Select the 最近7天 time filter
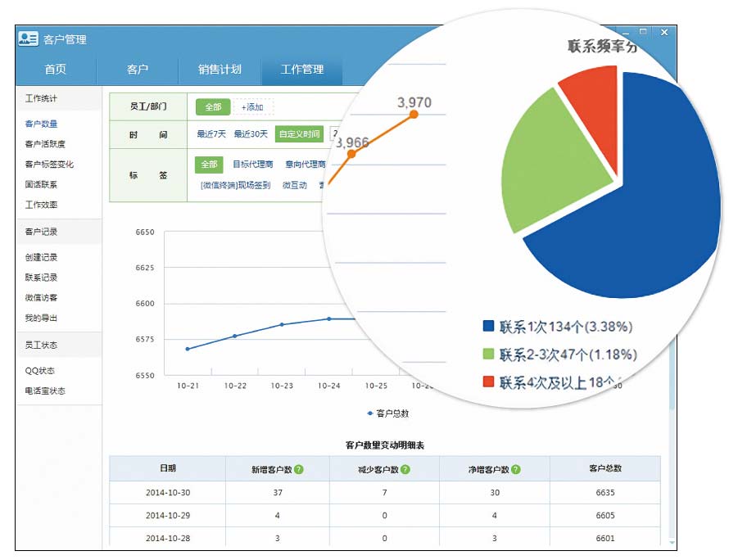This screenshot has height=560, width=738. 211,134
